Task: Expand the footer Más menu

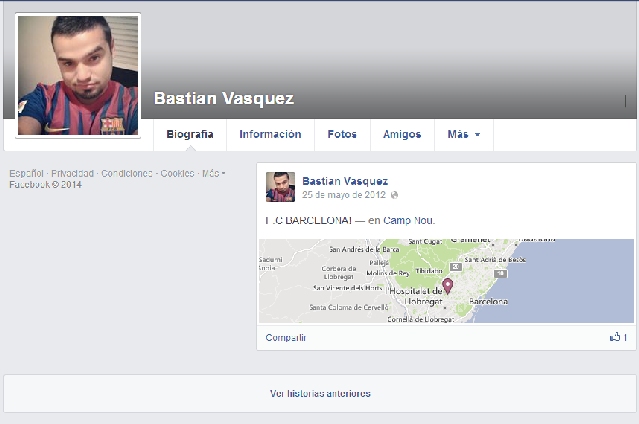Action: (x=214, y=173)
